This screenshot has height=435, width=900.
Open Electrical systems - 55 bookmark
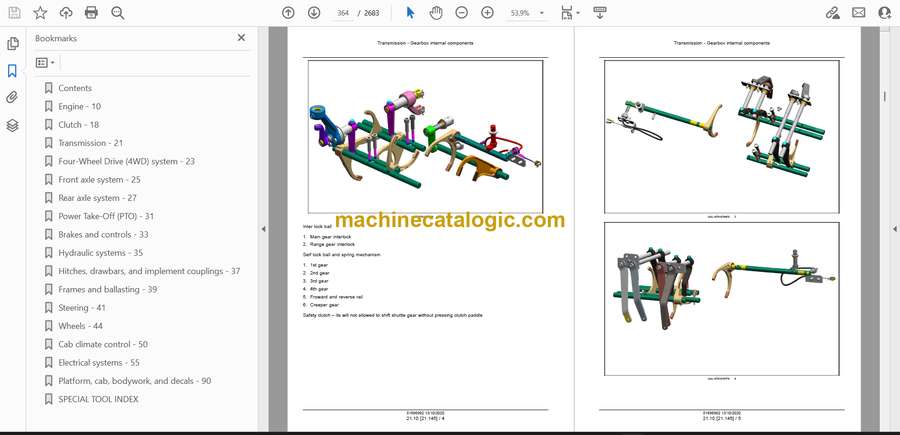coord(99,363)
